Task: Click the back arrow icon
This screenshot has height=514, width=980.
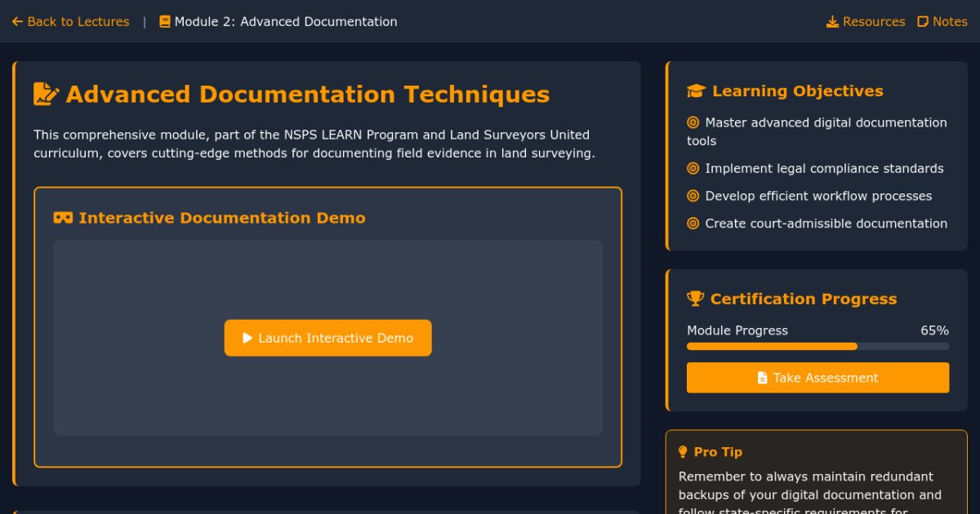Action: click(17, 22)
